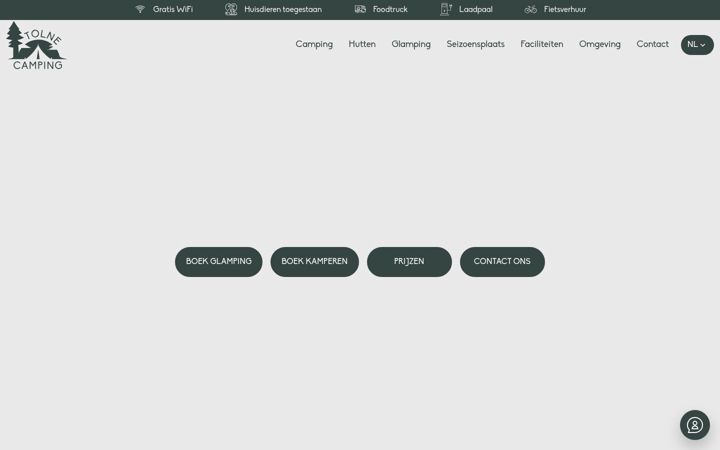Click the foodtruck icon
The height and width of the screenshot is (450, 720).
point(360,9)
